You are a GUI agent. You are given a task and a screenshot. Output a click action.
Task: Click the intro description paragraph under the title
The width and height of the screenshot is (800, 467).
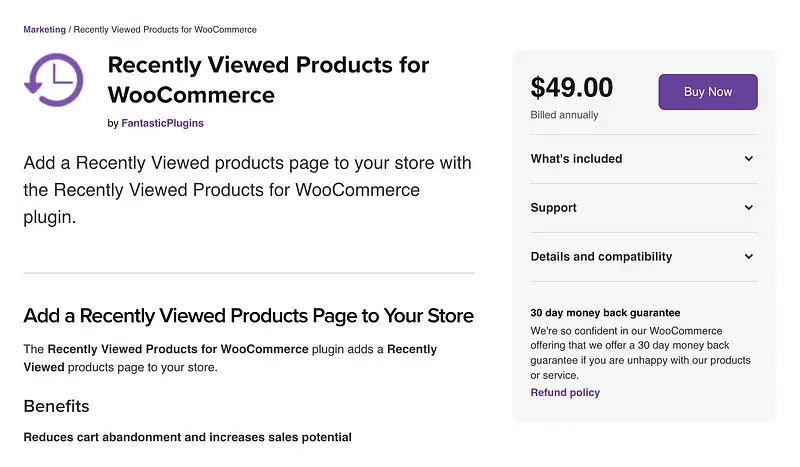[x=247, y=190]
